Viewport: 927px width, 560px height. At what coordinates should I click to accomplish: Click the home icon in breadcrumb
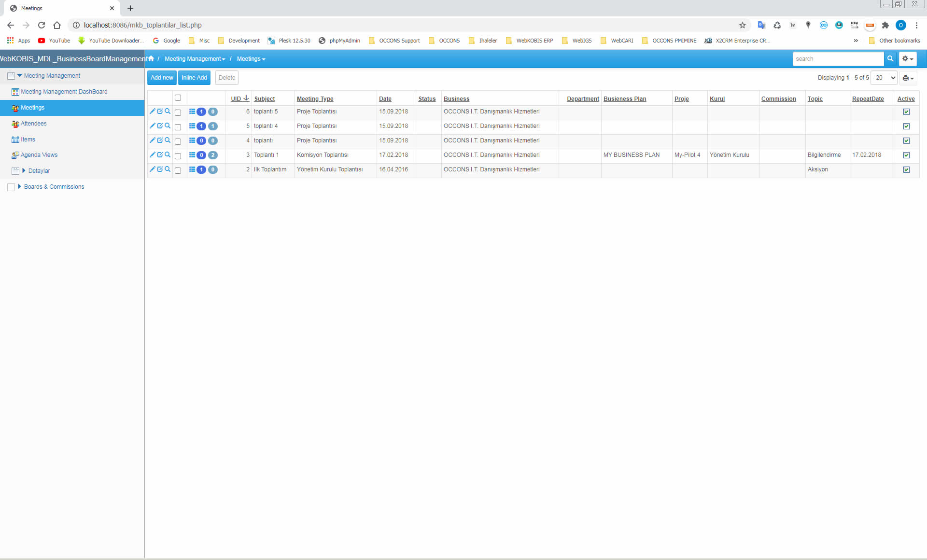151,59
